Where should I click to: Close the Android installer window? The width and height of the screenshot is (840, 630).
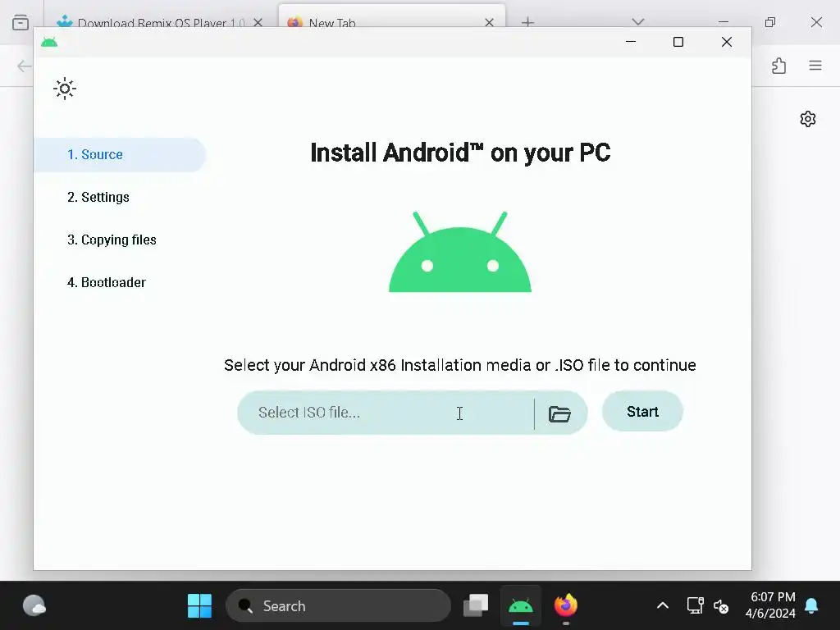[x=727, y=42]
